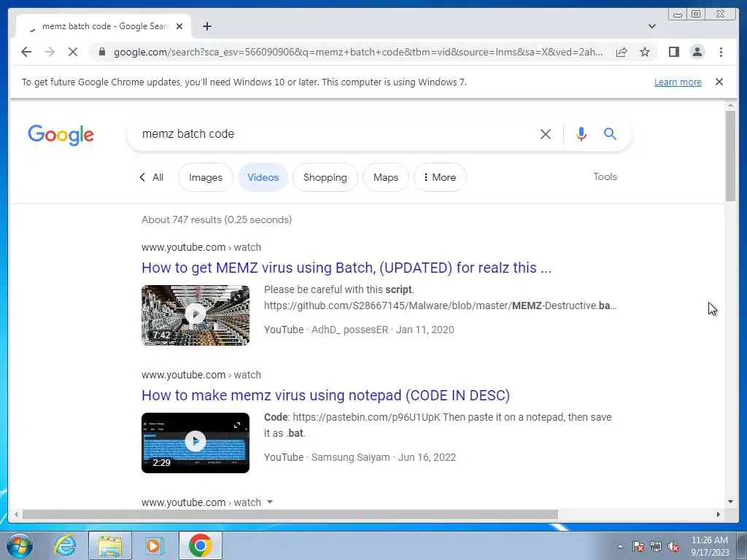
Task: Switch to the Maps tab
Action: click(386, 177)
